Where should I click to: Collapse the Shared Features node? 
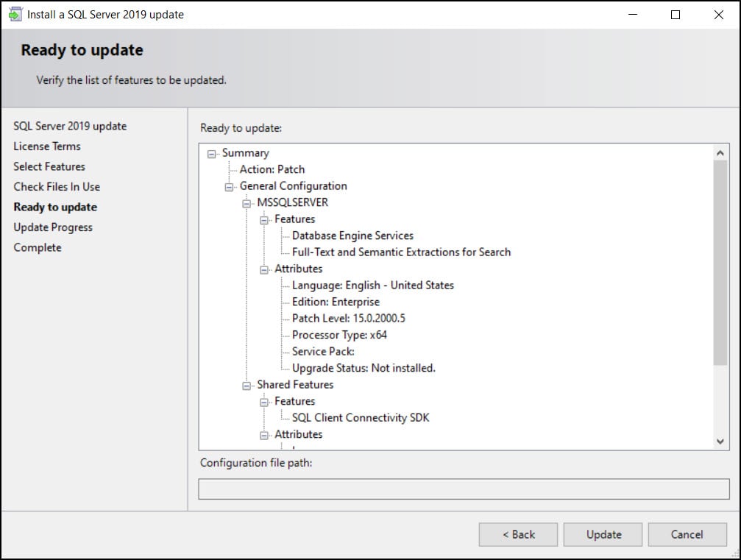[247, 386]
